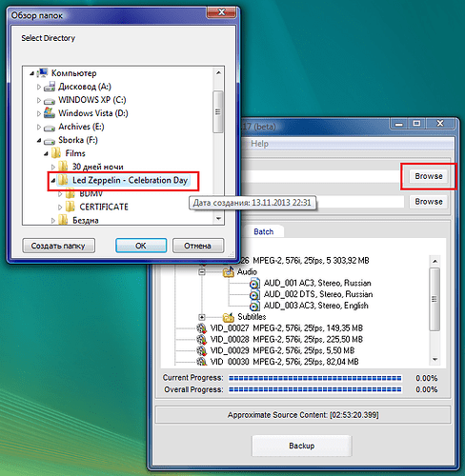
Task: Select the Компьютер computer icon
Action: point(42,73)
